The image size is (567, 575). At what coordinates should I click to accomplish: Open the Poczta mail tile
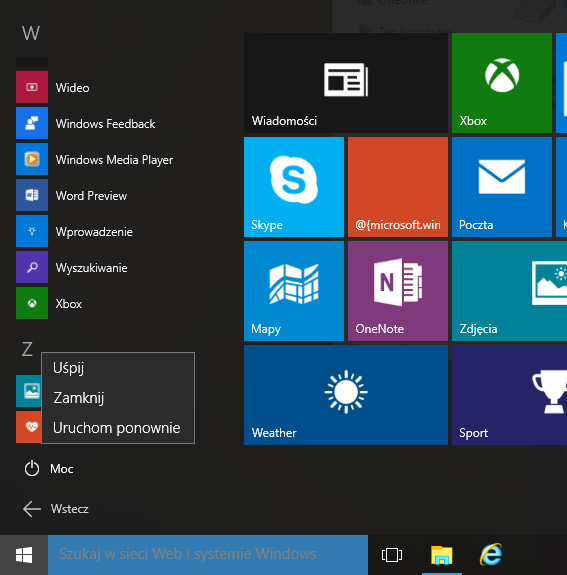(502, 187)
